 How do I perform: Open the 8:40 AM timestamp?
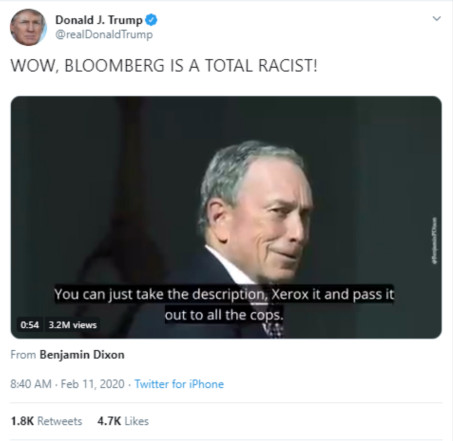point(31,384)
